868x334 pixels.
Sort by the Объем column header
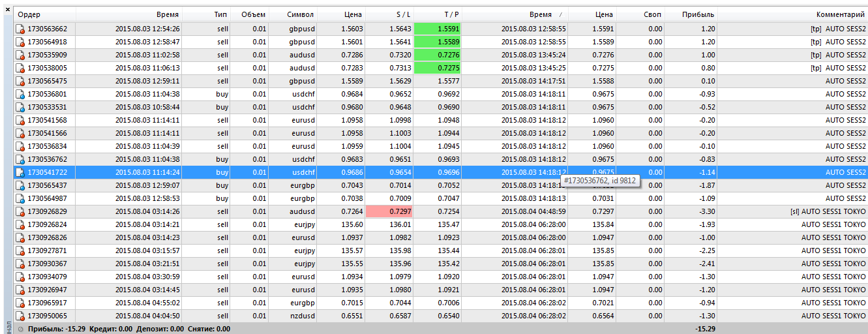[249, 14]
